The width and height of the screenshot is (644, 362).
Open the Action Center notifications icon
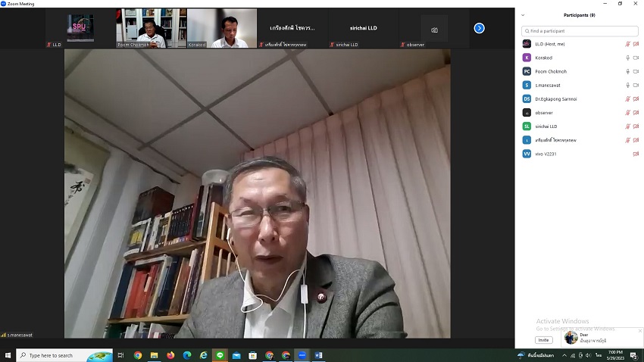(635, 355)
